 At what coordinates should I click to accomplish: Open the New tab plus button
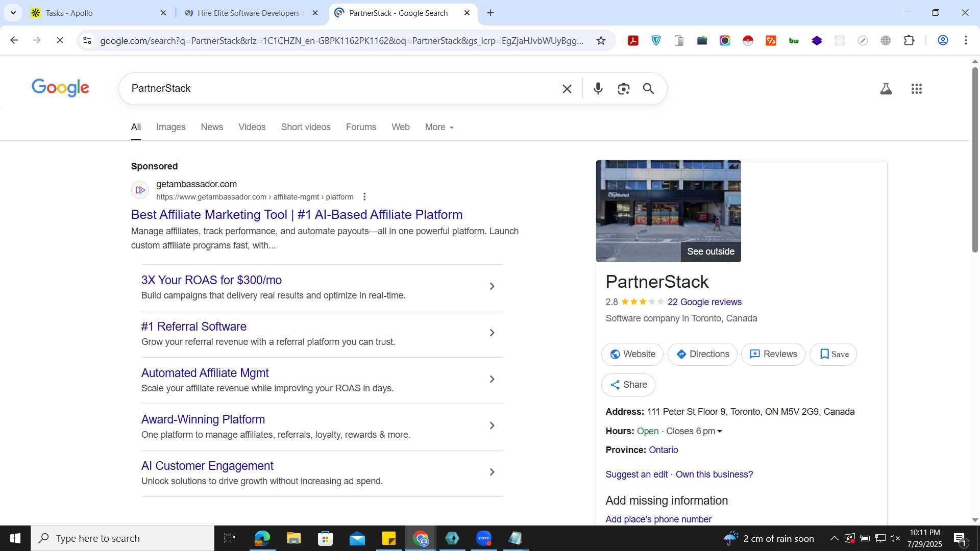(x=491, y=13)
